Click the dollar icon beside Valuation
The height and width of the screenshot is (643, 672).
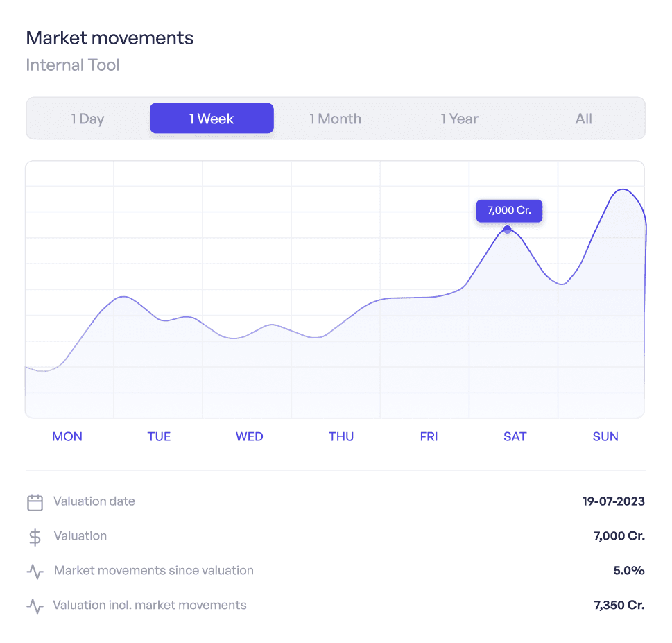(35, 537)
